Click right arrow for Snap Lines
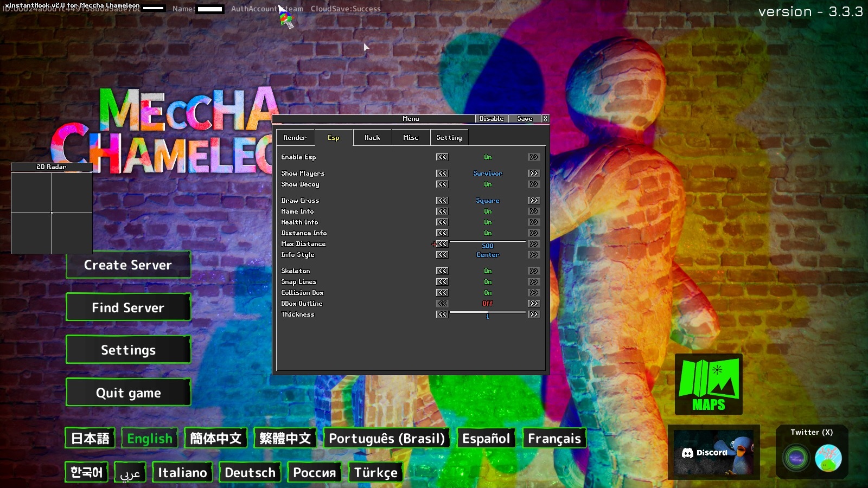The width and height of the screenshot is (868, 488). 534,282
